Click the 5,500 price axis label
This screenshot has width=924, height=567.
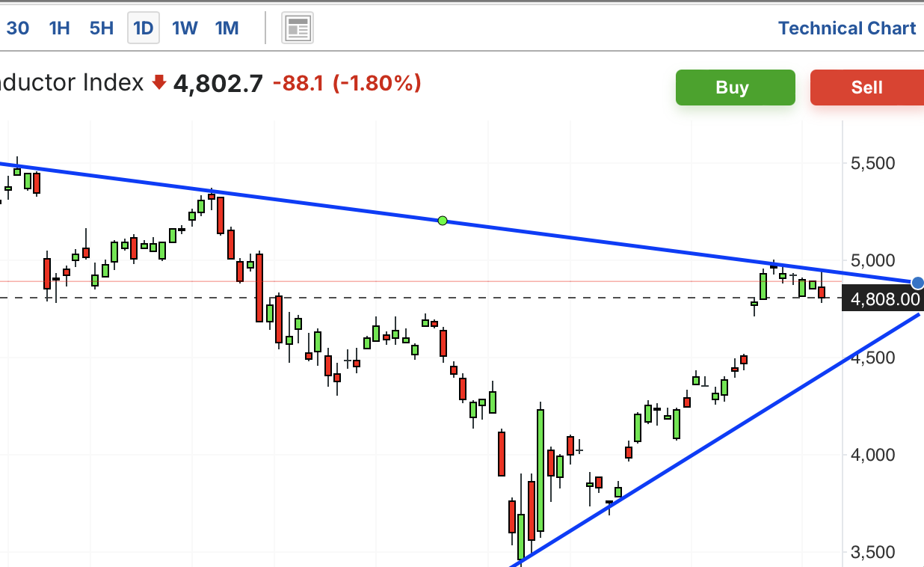873,163
